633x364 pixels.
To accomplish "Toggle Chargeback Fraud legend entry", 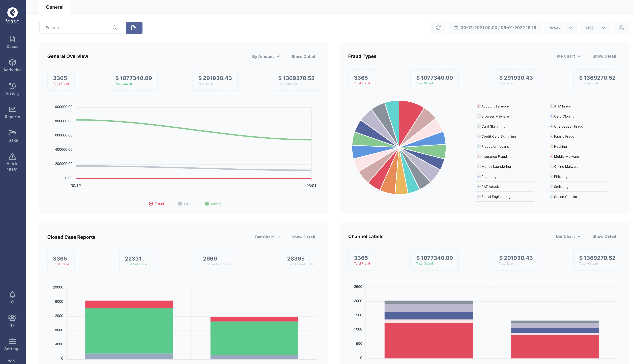I will point(566,126).
